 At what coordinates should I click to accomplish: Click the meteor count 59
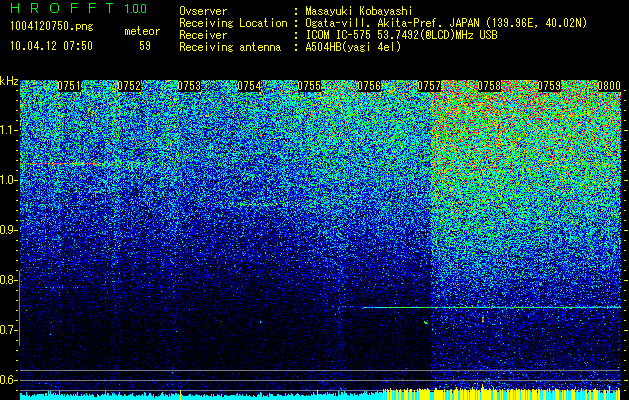coord(145,46)
